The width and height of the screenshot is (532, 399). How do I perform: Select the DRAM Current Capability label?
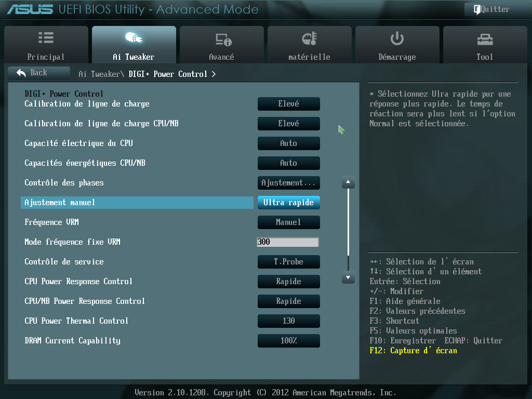click(72, 341)
